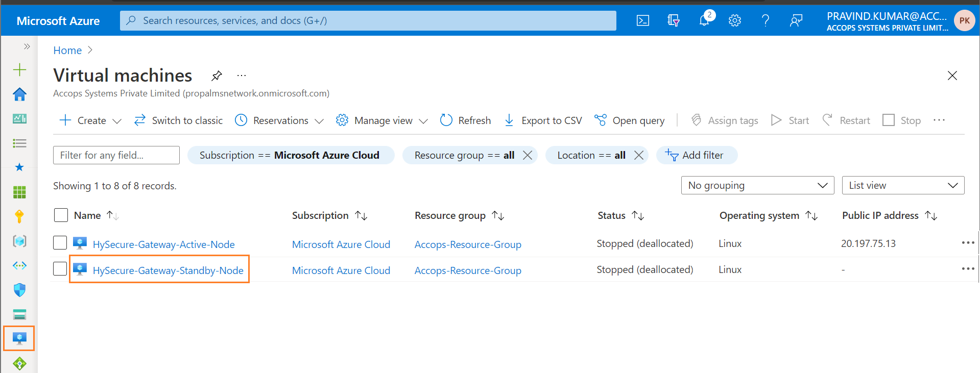
Task: Open HySecure-Gateway-Standby-Node VM link
Action: point(168,270)
